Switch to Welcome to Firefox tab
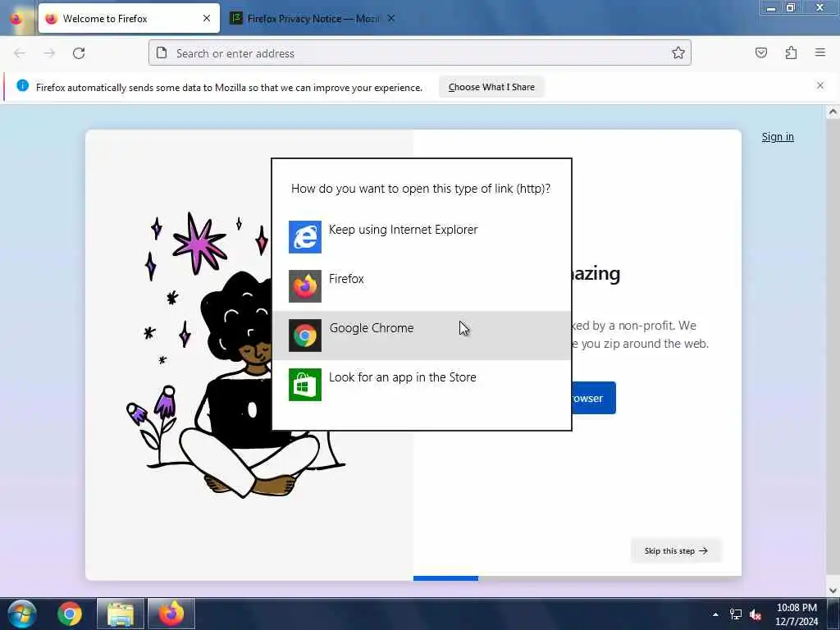This screenshot has height=630, width=840. tap(129, 18)
